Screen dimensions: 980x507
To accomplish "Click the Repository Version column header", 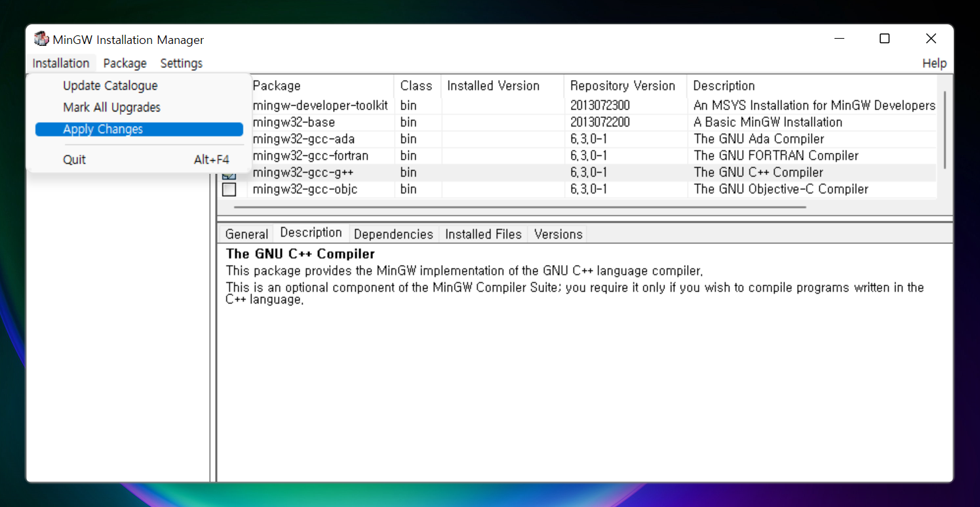I will coord(625,86).
